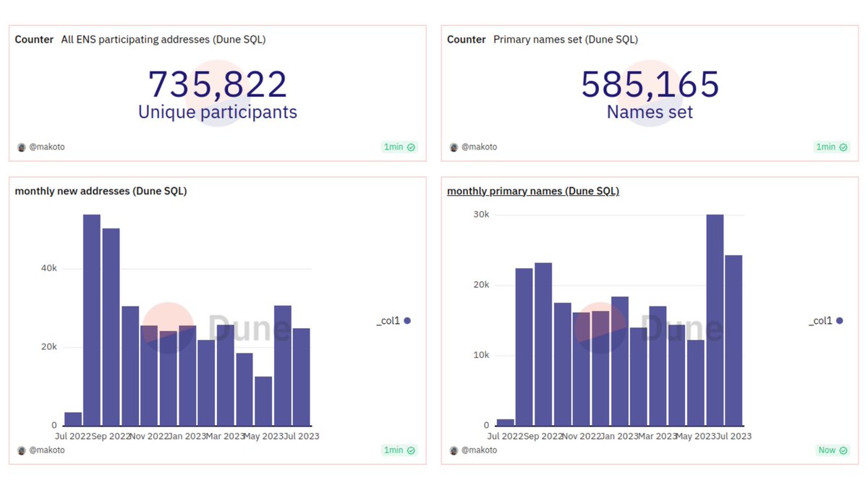Open @makoto link in Unique participants card
Image resolution: width=868 pixels, height=488 pixels.
pyautogui.click(x=46, y=147)
